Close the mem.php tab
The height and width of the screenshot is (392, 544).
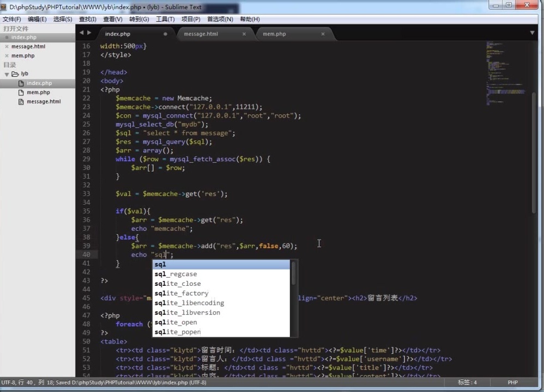coord(323,34)
